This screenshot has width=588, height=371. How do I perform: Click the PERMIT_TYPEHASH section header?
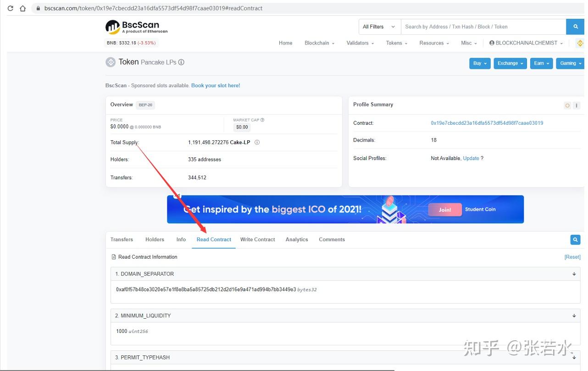click(345, 357)
